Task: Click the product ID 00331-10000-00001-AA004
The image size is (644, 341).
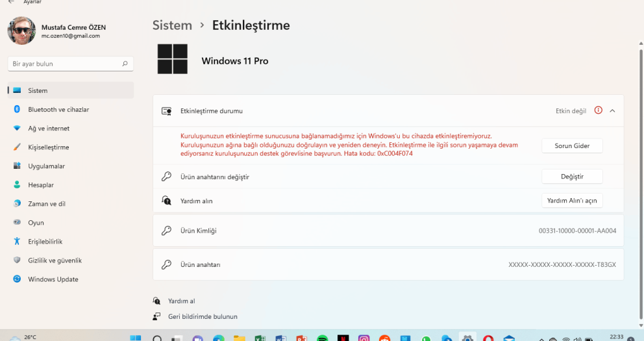Action: (x=578, y=231)
